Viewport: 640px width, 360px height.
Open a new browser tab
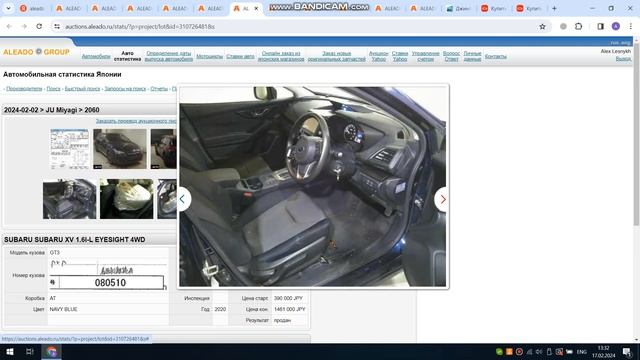pos(554,8)
